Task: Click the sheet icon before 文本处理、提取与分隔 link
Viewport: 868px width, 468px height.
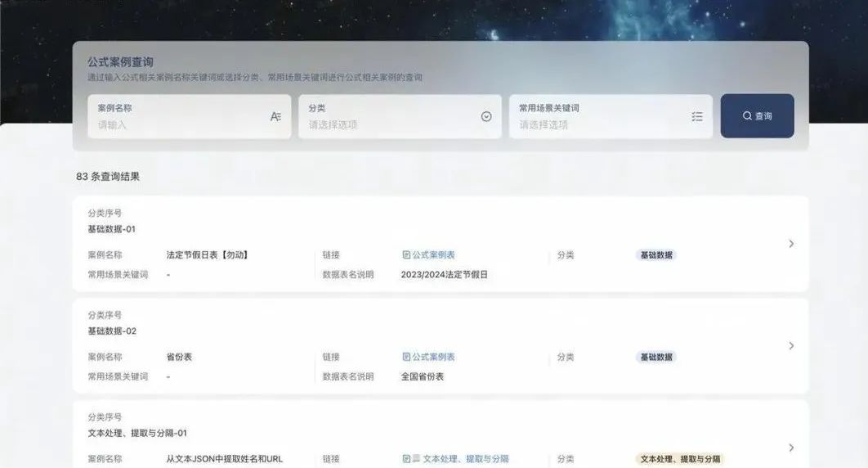Action: [x=416, y=460]
